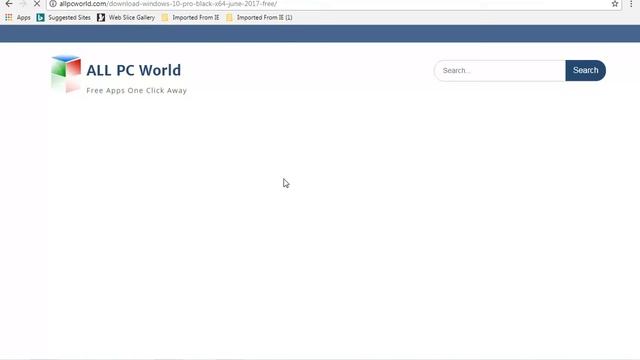Open the Chrome three-dot menu

tap(631, 4)
